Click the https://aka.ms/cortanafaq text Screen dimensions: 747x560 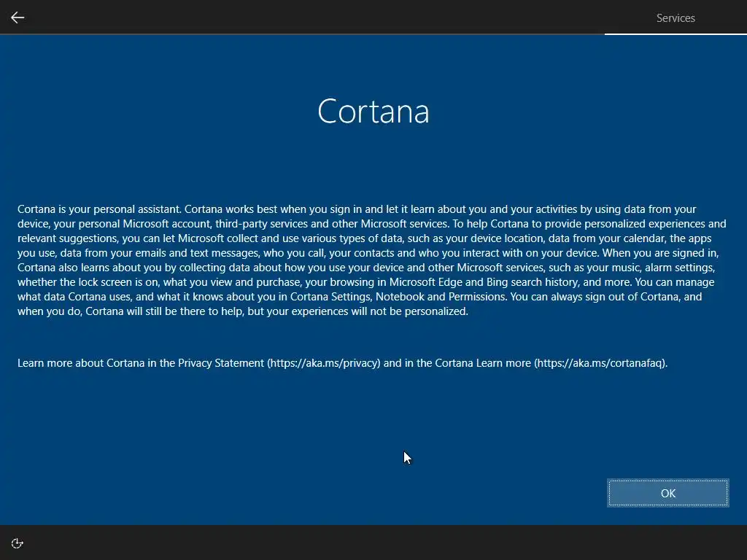tap(601, 363)
